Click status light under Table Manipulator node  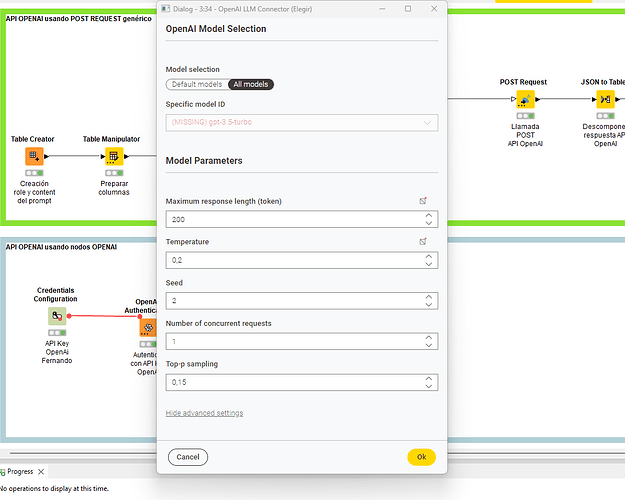point(114,173)
